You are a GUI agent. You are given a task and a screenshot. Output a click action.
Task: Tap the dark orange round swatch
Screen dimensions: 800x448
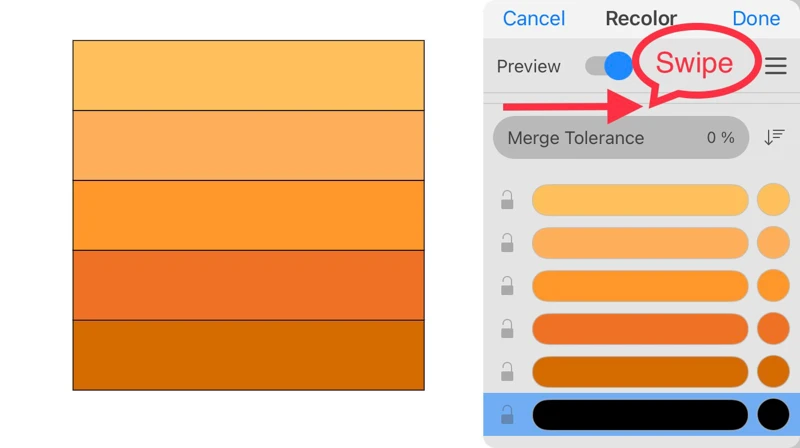point(773,371)
